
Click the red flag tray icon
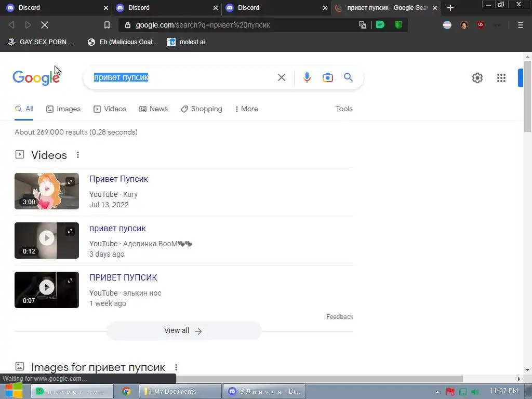450,392
